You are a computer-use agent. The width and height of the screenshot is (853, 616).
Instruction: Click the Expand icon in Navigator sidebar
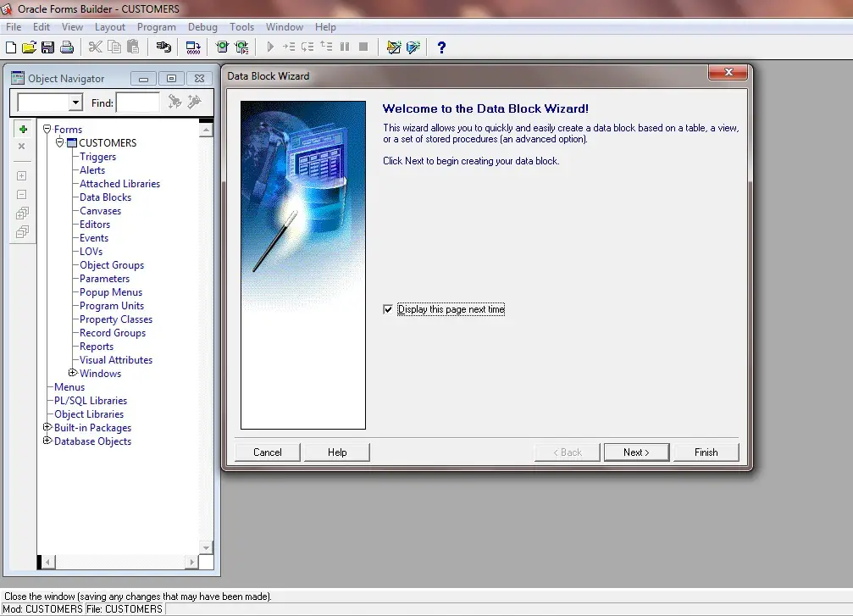(x=22, y=175)
